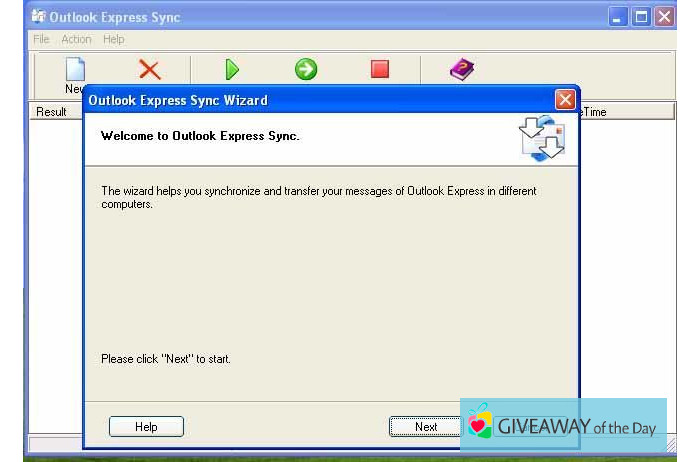Open the File menu
Image resolution: width=700 pixels, height=462 pixels.
point(41,39)
